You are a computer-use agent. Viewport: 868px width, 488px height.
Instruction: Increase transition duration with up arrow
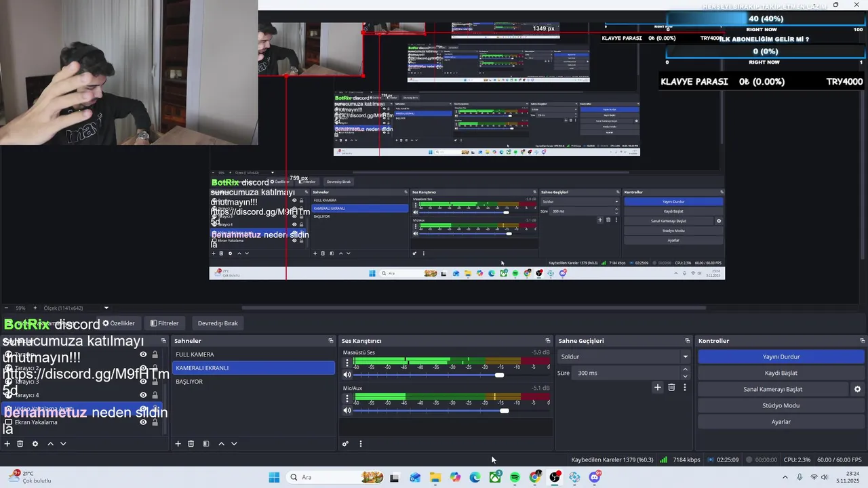pos(685,369)
